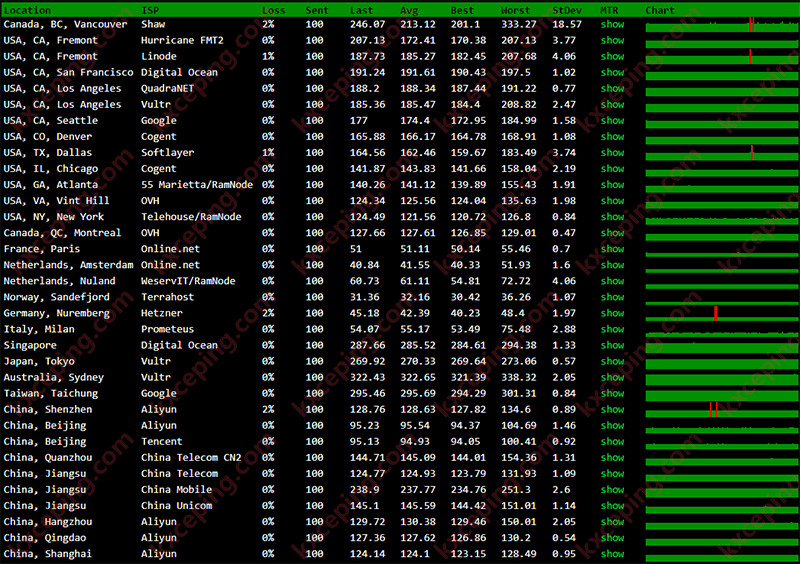Show MTR for Beijing Tencent row
Viewport: 800px width, 564px height.
point(612,442)
